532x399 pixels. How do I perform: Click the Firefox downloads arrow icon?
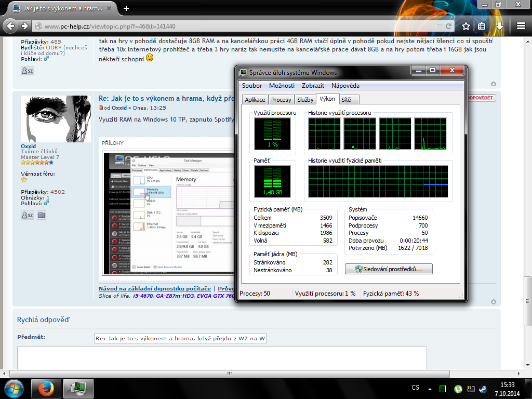pos(499,26)
